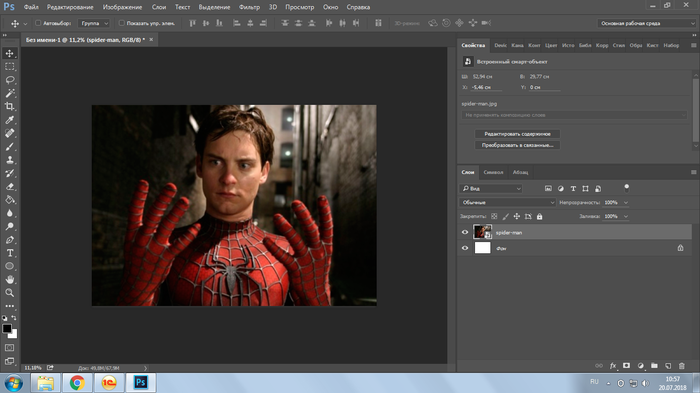Select the Pen tool
This screenshot has height=393, width=700.
pos(9,240)
